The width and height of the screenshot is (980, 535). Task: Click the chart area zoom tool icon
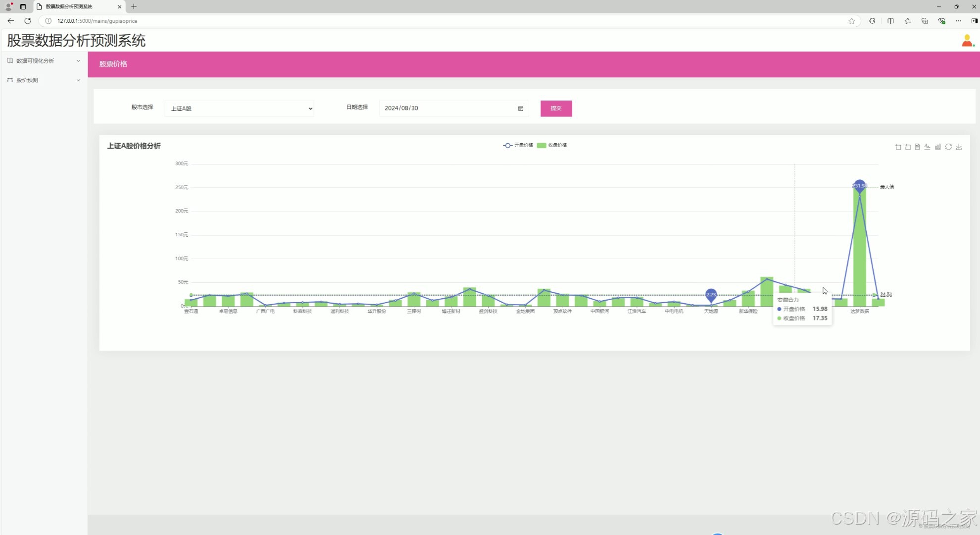click(x=898, y=147)
